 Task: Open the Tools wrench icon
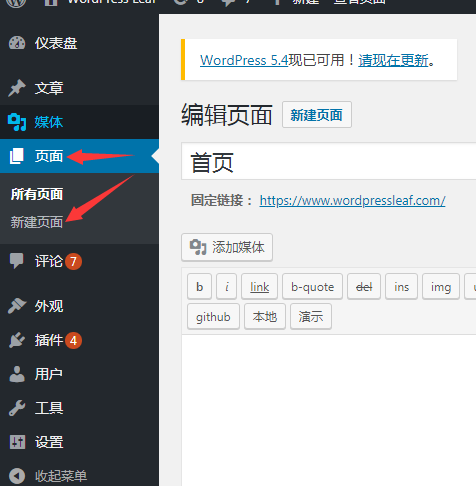click(x=17, y=408)
